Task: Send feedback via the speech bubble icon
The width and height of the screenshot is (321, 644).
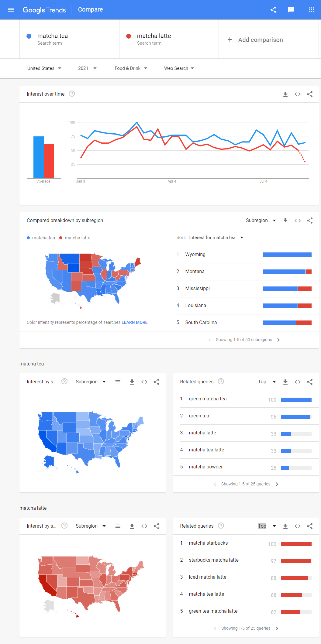Action: click(291, 9)
